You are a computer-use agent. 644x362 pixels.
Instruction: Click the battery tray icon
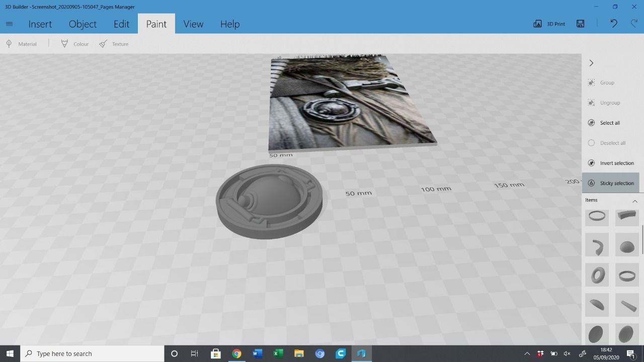coord(554,353)
